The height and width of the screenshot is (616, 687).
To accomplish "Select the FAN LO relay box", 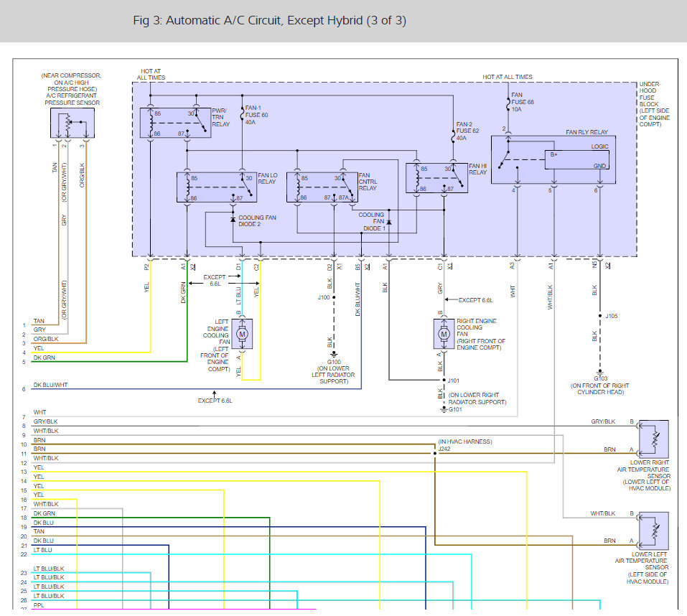I will (x=216, y=187).
